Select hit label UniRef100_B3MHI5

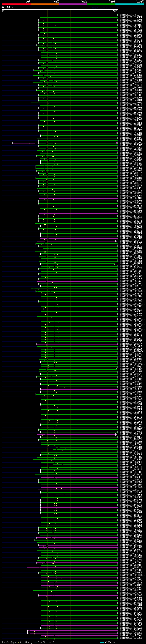coord(131,286)
